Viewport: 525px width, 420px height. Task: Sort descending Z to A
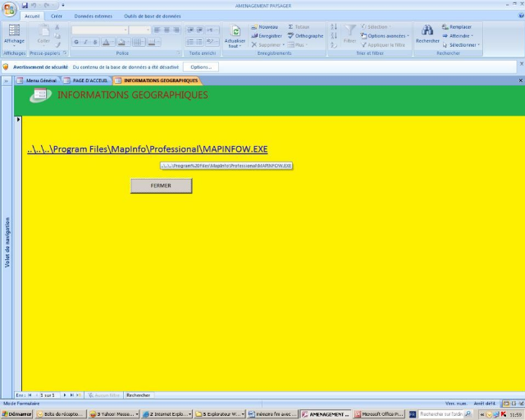point(334,36)
